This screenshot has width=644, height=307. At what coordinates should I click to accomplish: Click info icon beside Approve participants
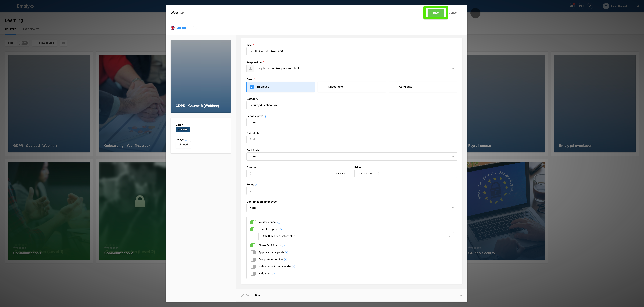tap(287, 252)
